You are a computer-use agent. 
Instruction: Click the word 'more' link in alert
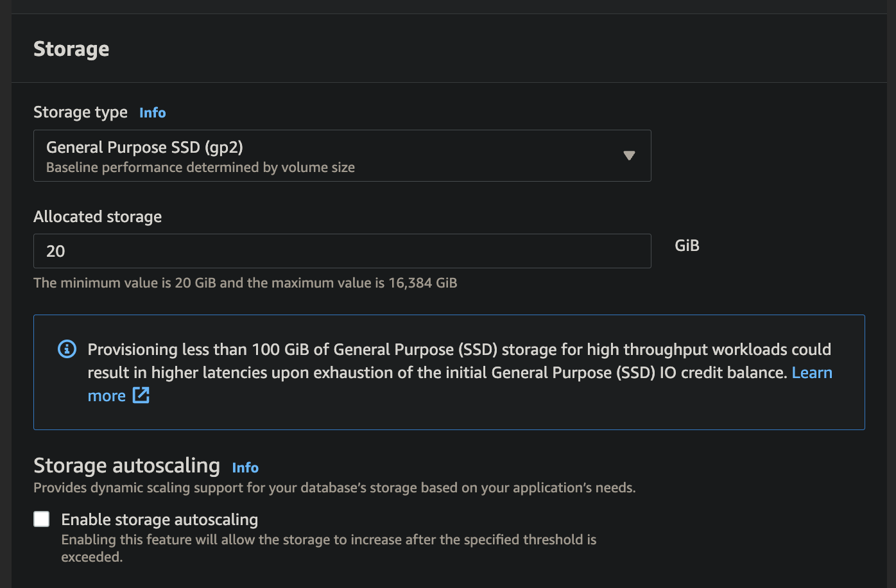[107, 396]
